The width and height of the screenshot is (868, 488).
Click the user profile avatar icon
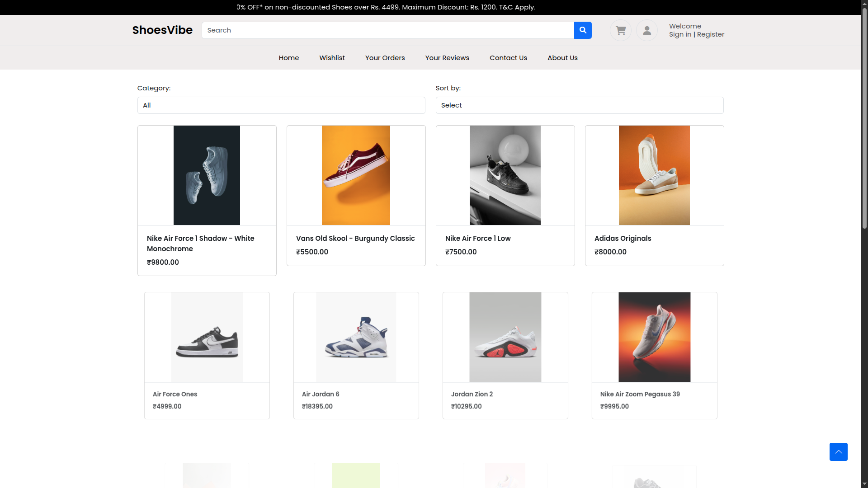pyautogui.click(x=647, y=30)
